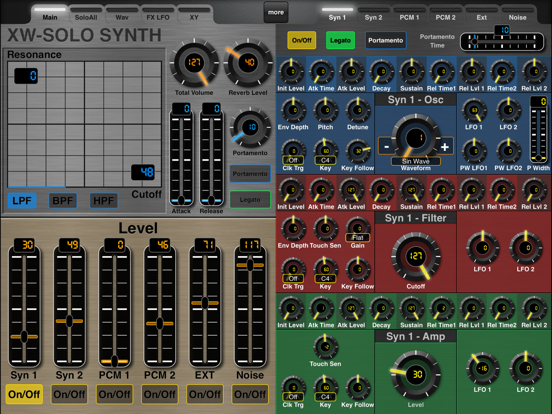Click the Filter LFO 2 knob
Viewport: 552px width, 414px height.
(526, 248)
